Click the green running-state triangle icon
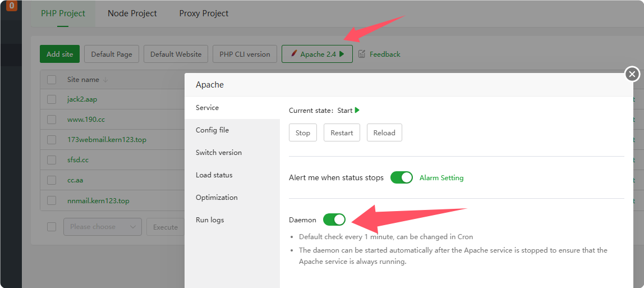 pos(357,110)
